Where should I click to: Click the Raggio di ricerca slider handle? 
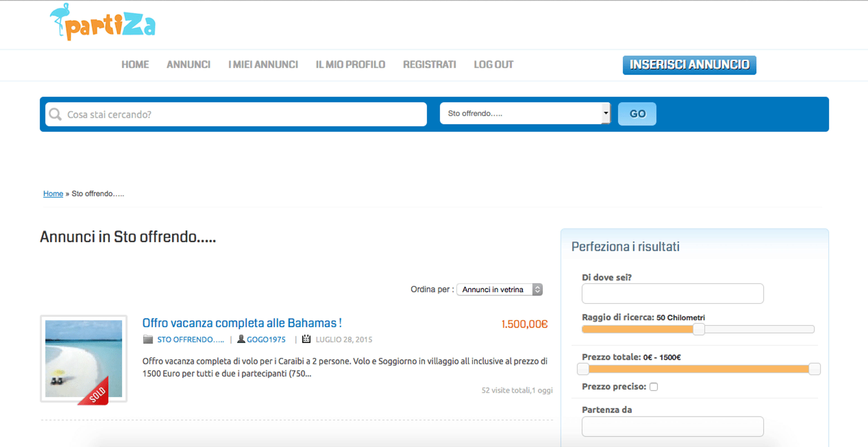pyautogui.click(x=699, y=329)
